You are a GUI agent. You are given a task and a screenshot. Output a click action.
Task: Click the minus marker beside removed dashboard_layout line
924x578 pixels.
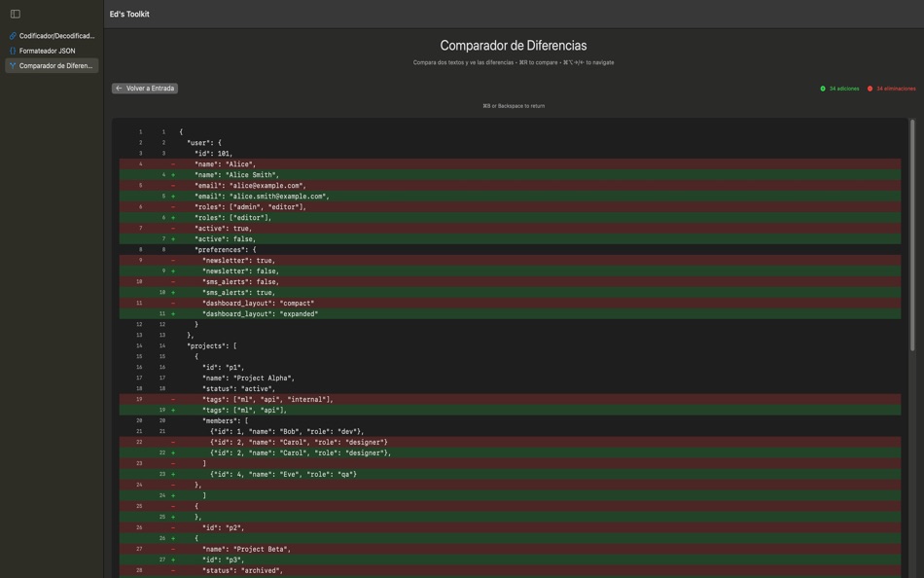(171, 301)
